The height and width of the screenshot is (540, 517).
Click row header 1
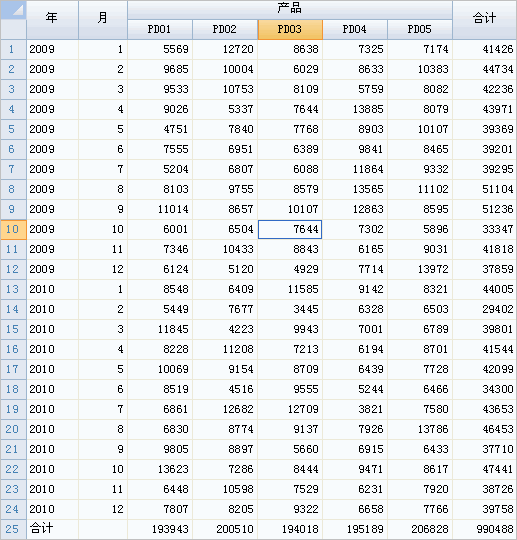(x=13, y=50)
